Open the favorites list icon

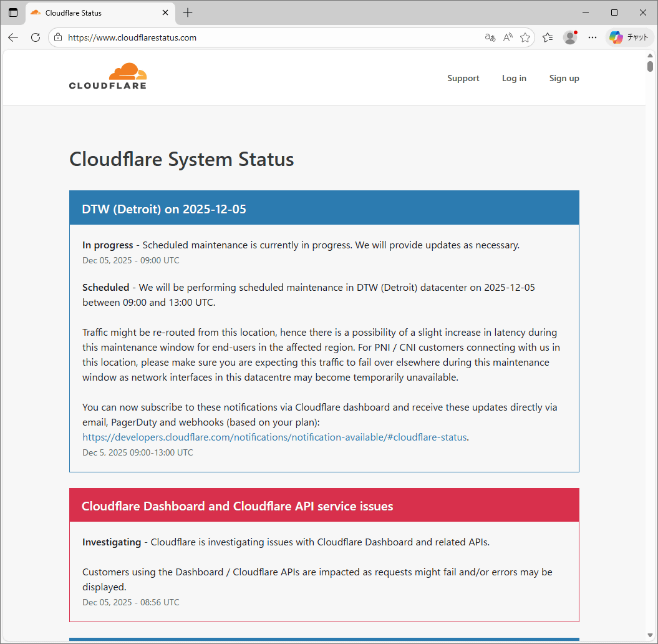point(548,37)
